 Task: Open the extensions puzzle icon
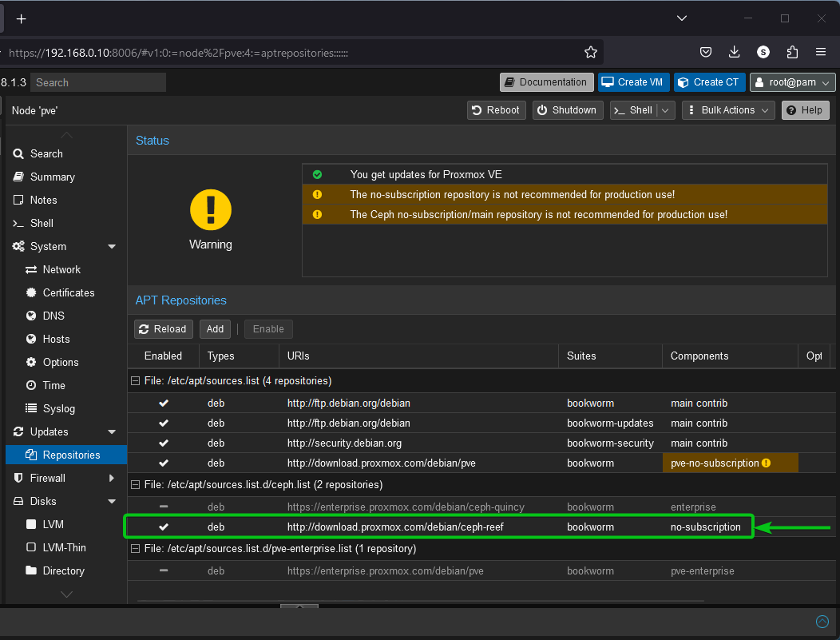(792, 52)
